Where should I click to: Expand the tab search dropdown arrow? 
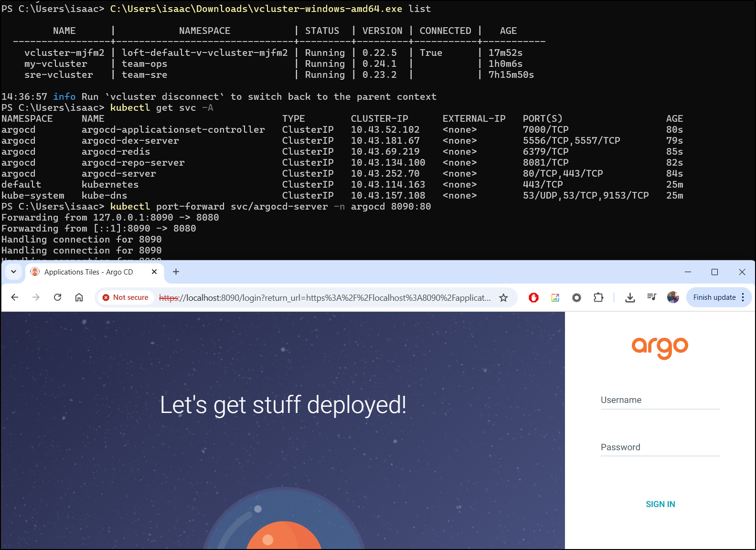(x=13, y=272)
